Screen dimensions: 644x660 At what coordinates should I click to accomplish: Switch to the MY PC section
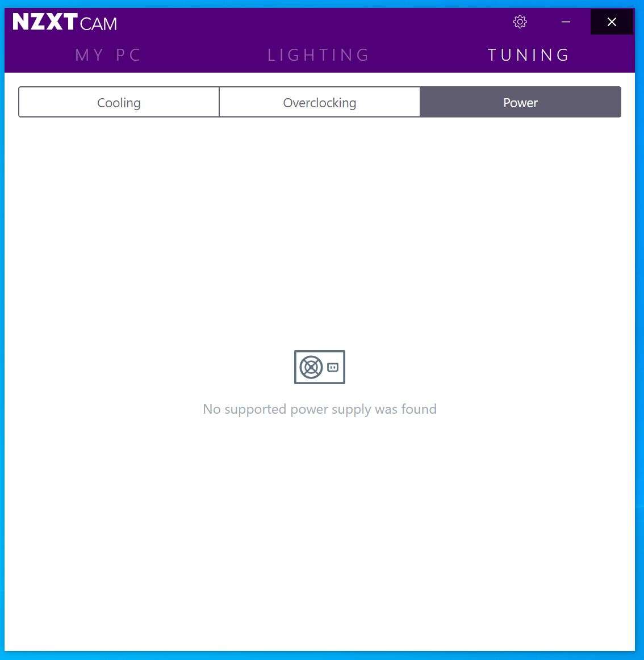pyautogui.click(x=108, y=55)
